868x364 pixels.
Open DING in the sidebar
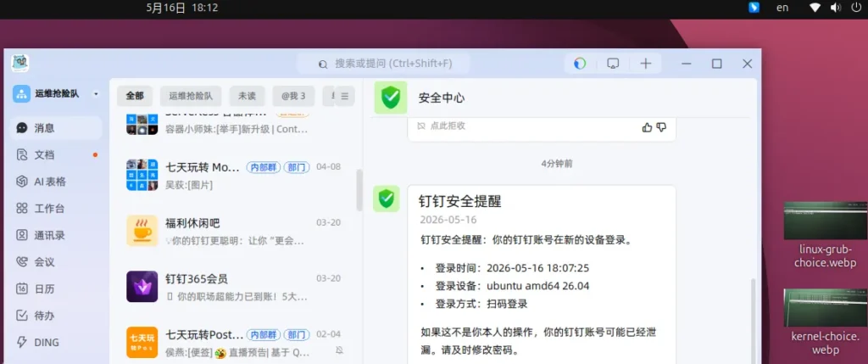click(56, 343)
